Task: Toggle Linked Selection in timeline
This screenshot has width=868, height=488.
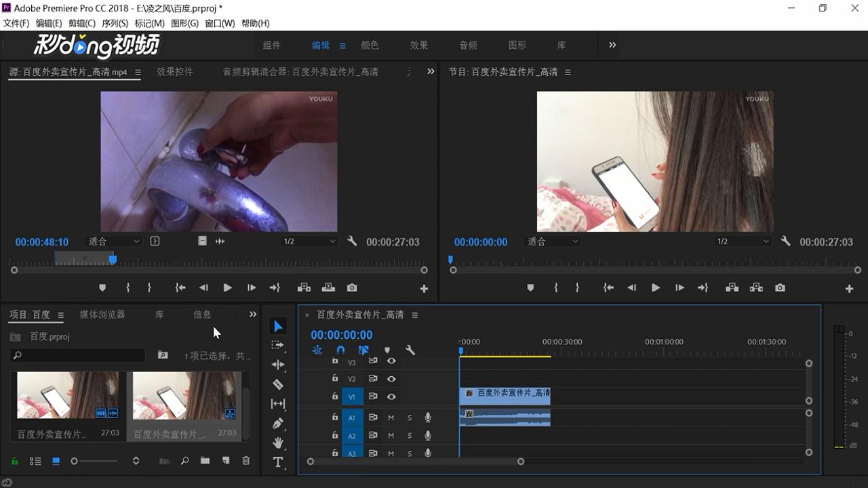Action: click(363, 350)
